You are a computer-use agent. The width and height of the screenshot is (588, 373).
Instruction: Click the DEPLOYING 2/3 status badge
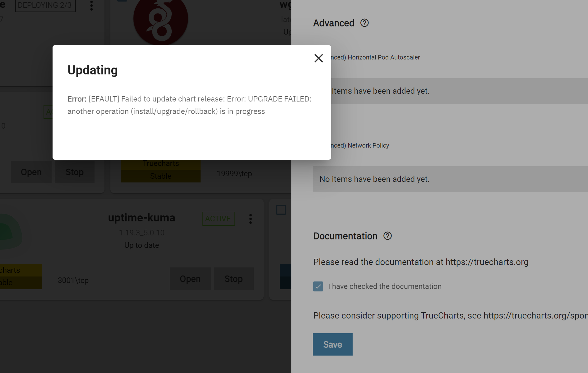coord(45,6)
